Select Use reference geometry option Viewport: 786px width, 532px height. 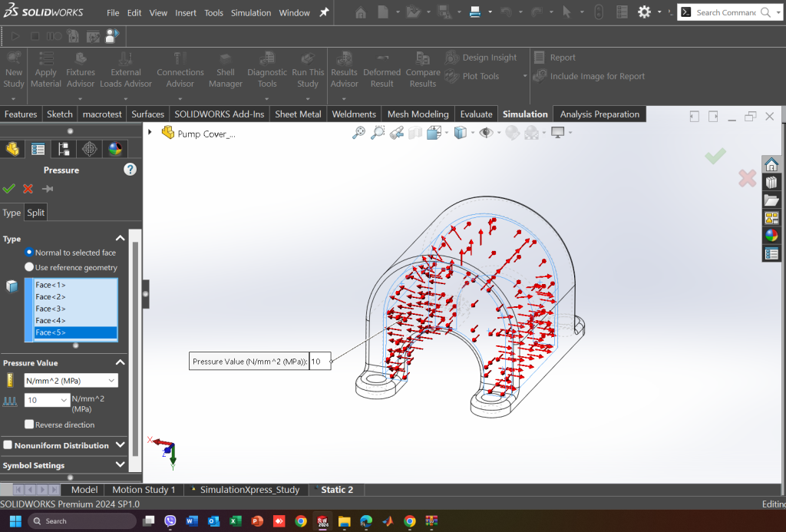pyautogui.click(x=29, y=267)
